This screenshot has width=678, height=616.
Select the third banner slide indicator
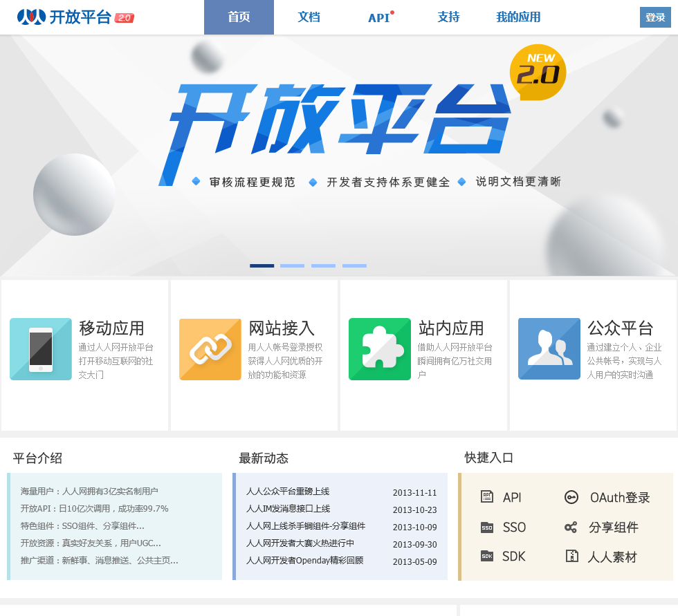(x=324, y=265)
